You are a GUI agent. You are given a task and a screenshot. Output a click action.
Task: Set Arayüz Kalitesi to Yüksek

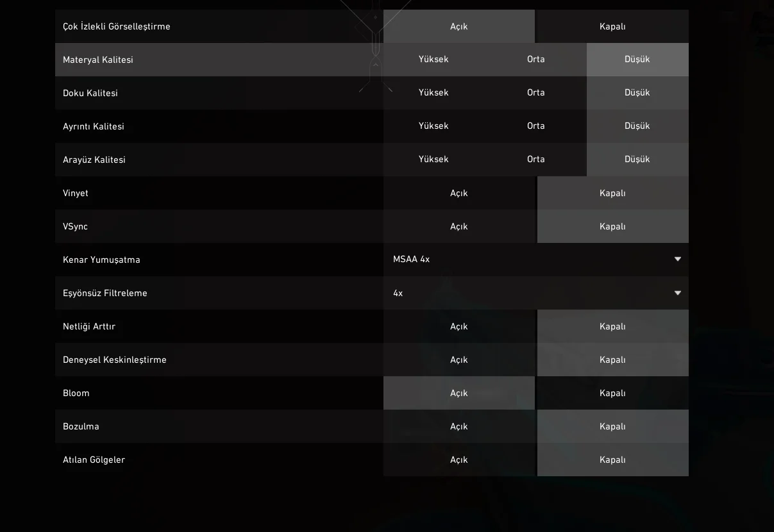pos(433,160)
